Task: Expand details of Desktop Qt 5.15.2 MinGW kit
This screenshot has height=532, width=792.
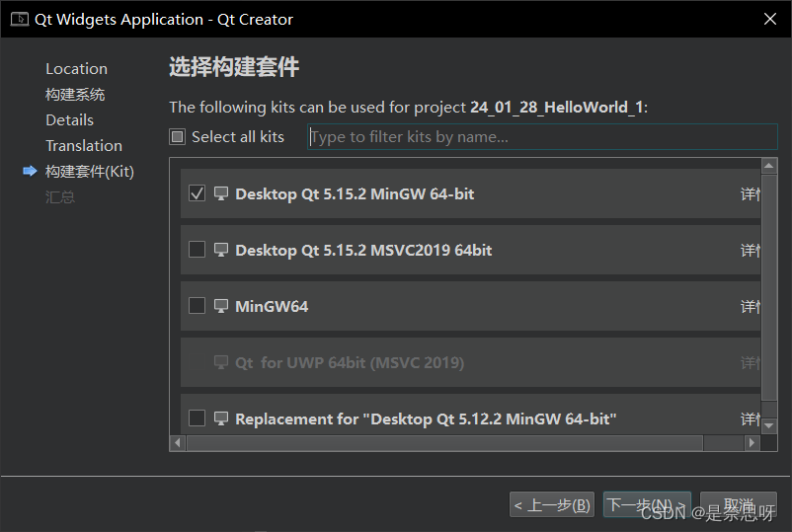Action: click(x=751, y=193)
